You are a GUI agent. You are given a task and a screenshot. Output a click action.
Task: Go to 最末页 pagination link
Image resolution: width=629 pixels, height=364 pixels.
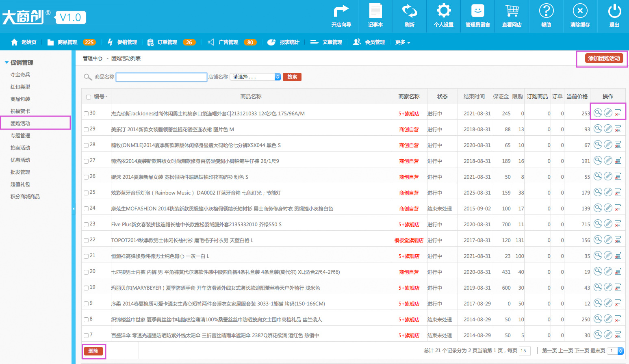[598, 351]
